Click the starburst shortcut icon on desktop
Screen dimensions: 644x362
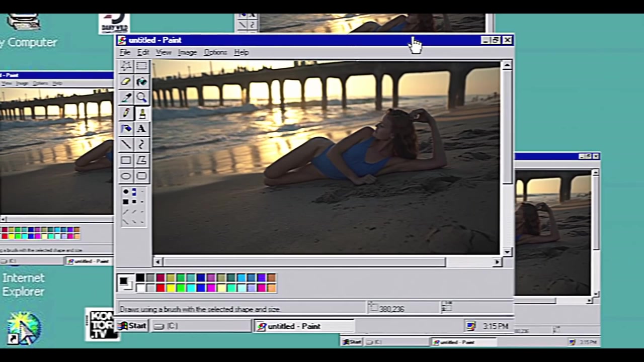(x=23, y=328)
